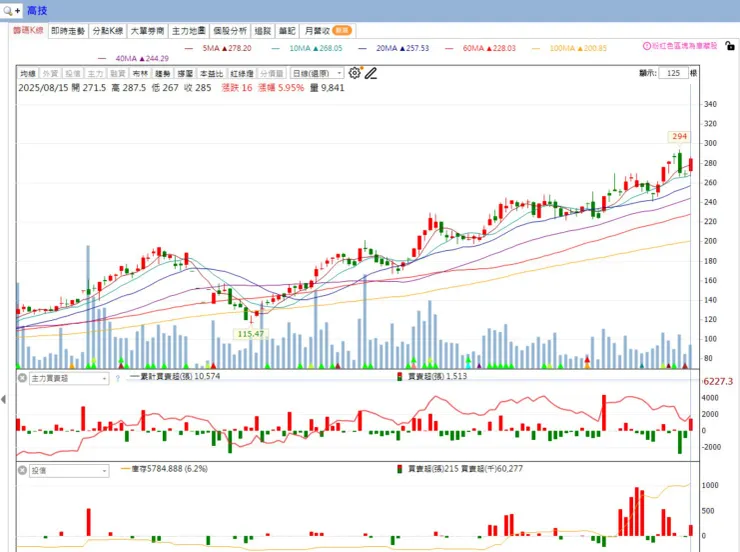
Task: Open the 追蹤 tab
Action: 263,31
